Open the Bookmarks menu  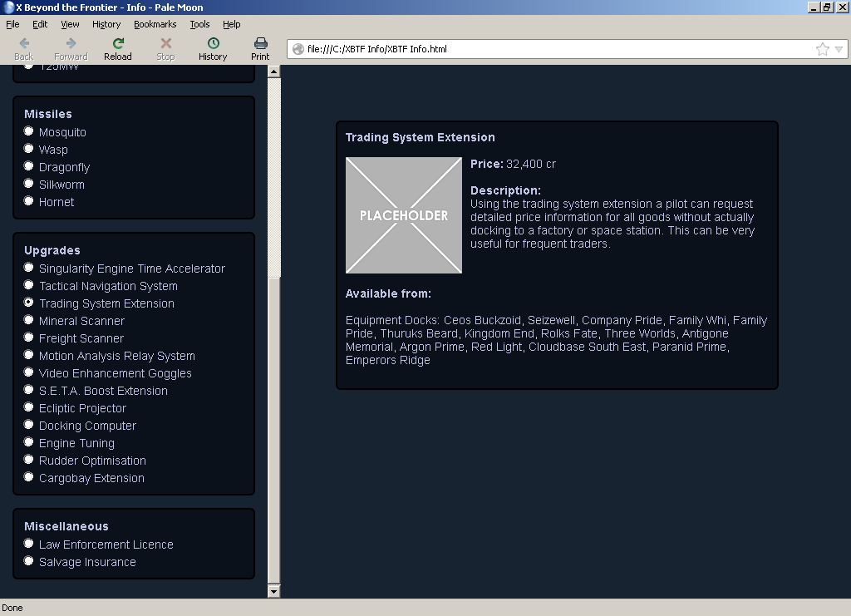pos(155,24)
